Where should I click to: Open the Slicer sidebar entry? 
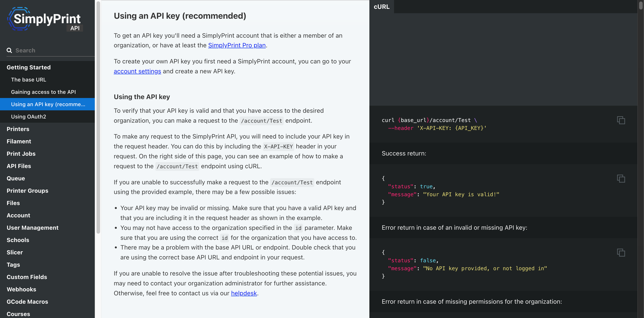click(x=47, y=252)
